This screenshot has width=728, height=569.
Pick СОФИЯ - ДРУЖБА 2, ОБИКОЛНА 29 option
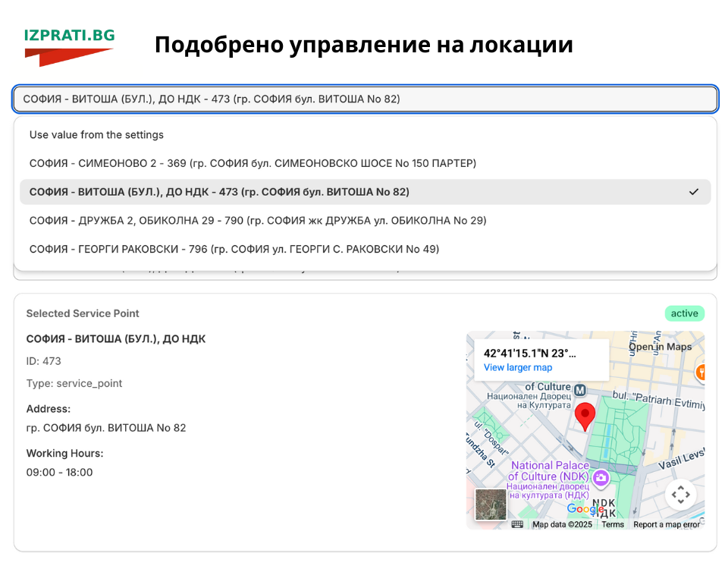257,221
